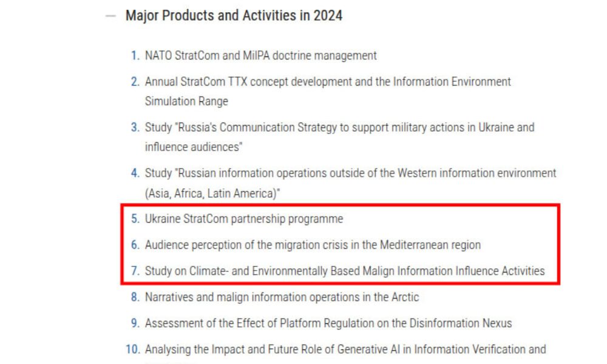Click 'Ukraine StratCom partnership programme'
Image resolution: width=607 pixels, height=364 pixels.
point(243,219)
